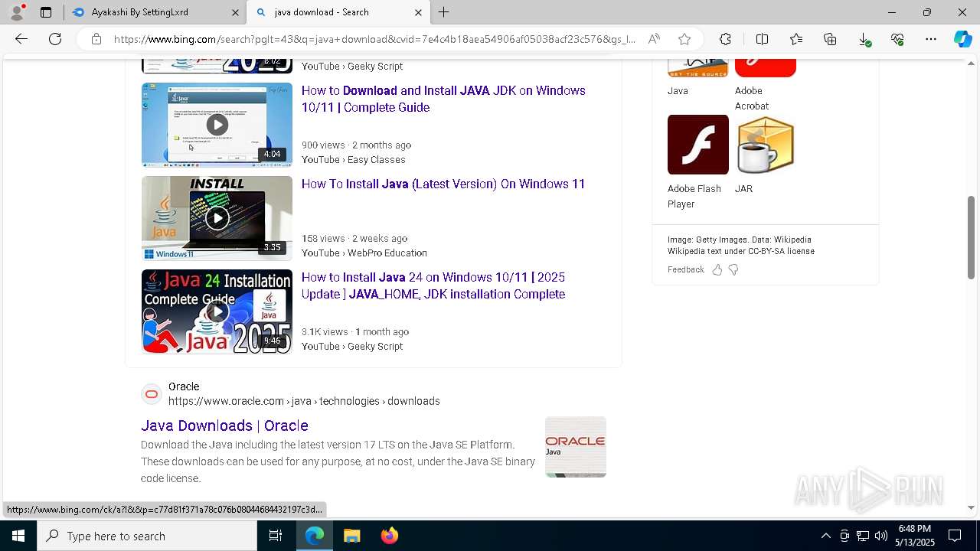Open Edge profile icon
Image resolution: width=980 pixels, height=551 pixels.
tap(17, 12)
